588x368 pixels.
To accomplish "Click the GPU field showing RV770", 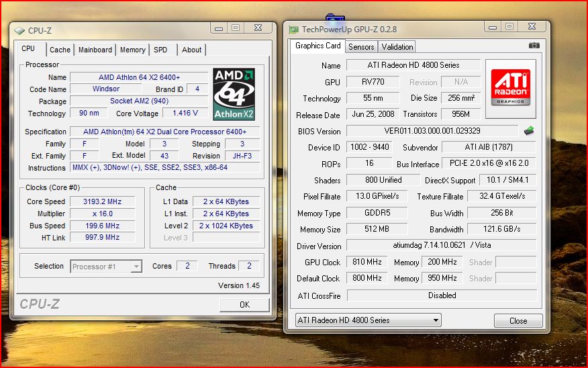I will 373,81.
